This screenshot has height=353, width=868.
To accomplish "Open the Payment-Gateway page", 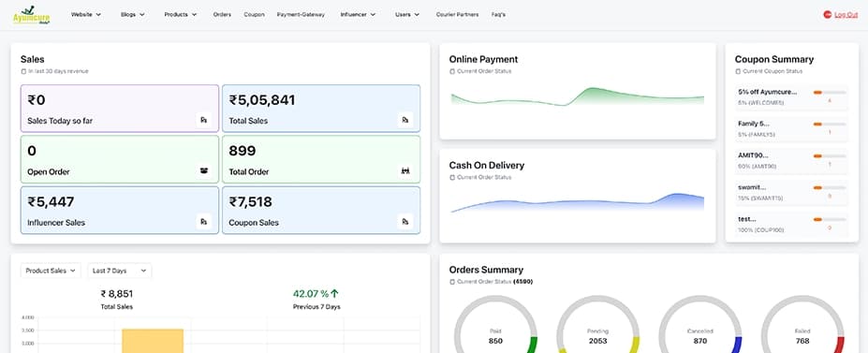I will pos(301,14).
